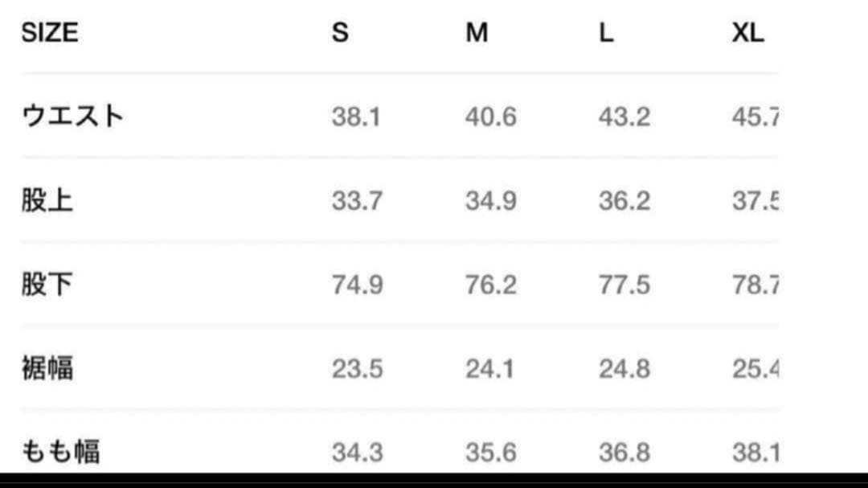Click the 股下 value 74.9 for S
The height and width of the screenshot is (488, 868).
(357, 285)
